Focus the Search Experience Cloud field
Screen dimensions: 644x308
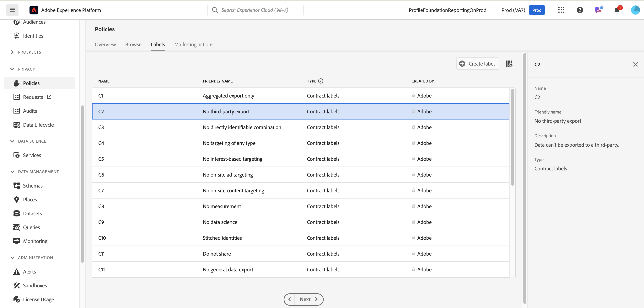[x=255, y=10]
